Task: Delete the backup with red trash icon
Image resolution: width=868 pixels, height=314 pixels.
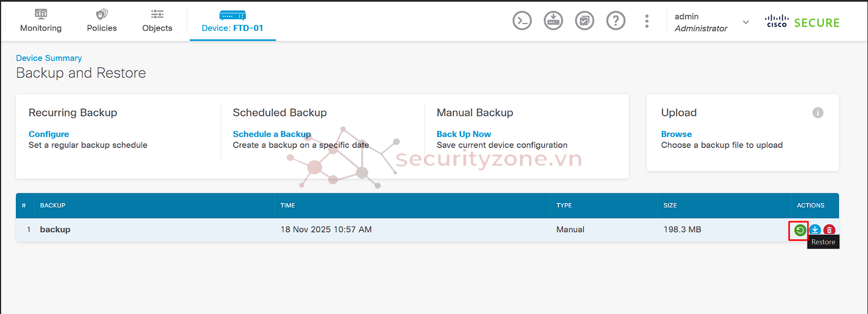Action: coord(829,230)
